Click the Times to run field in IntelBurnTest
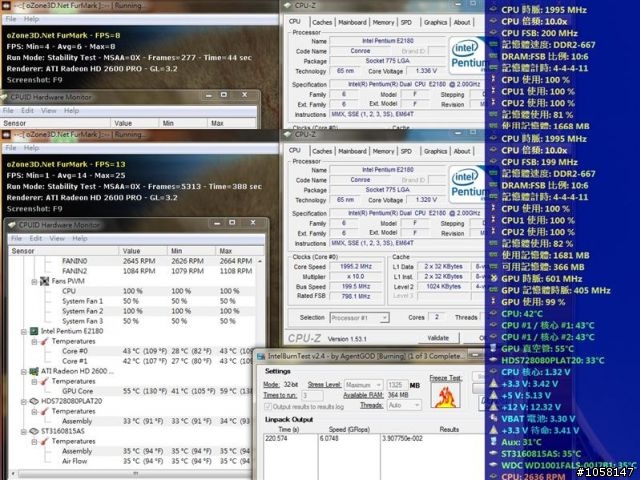Image resolution: width=640 pixels, height=480 pixels. click(312, 395)
